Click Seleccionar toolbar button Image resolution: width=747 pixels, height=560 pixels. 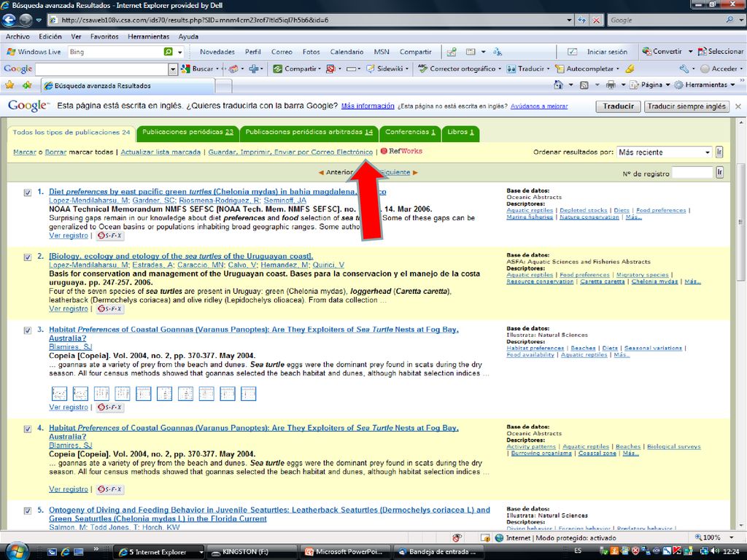[720, 51]
